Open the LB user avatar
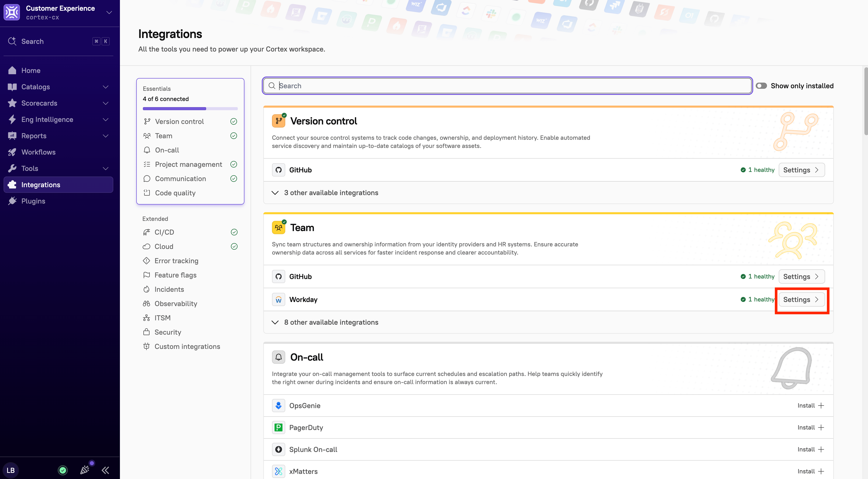The width and height of the screenshot is (868, 479). [10, 470]
